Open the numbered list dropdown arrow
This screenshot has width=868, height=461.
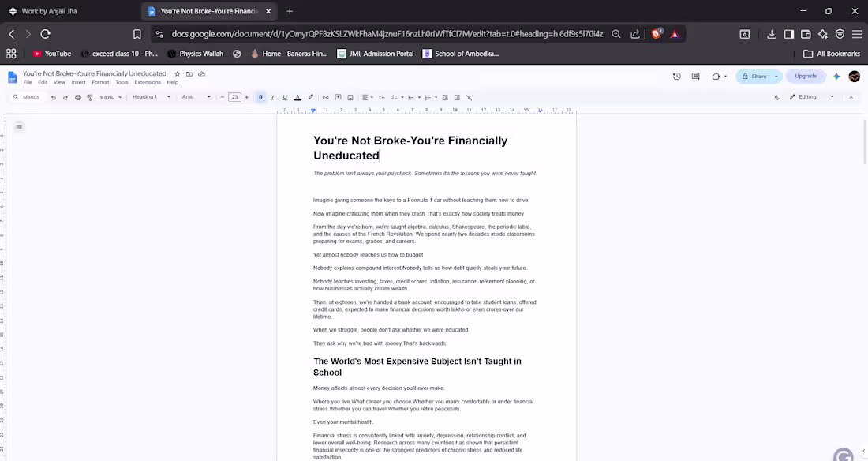[436, 98]
